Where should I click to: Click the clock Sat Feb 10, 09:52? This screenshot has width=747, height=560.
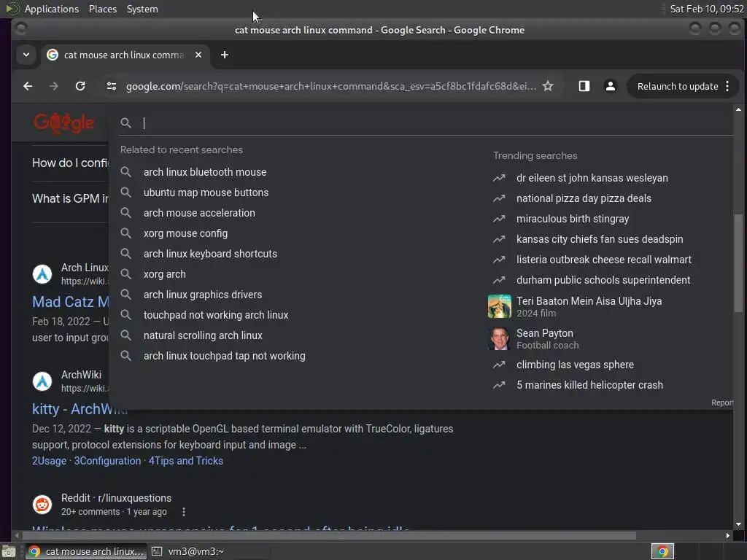706,9
